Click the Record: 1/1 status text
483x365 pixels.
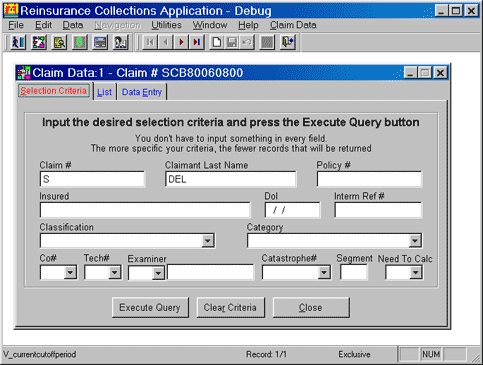pos(266,354)
